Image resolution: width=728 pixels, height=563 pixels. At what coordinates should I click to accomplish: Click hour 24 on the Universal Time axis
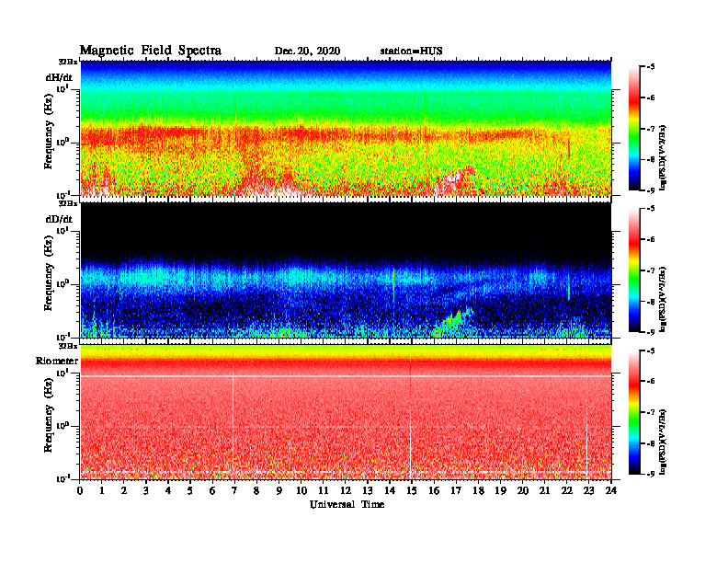pos(611,490)
